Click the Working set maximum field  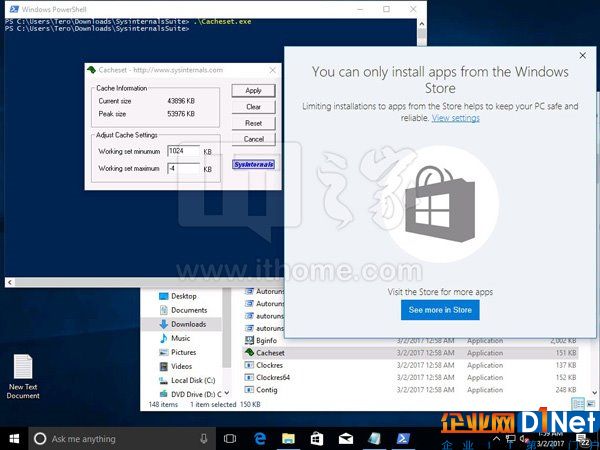(184, 168)
